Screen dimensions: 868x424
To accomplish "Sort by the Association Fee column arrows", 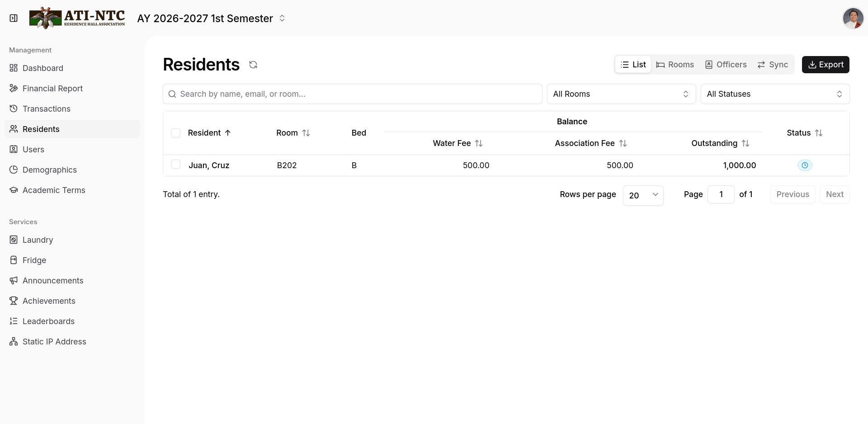I will click(623, 143).
